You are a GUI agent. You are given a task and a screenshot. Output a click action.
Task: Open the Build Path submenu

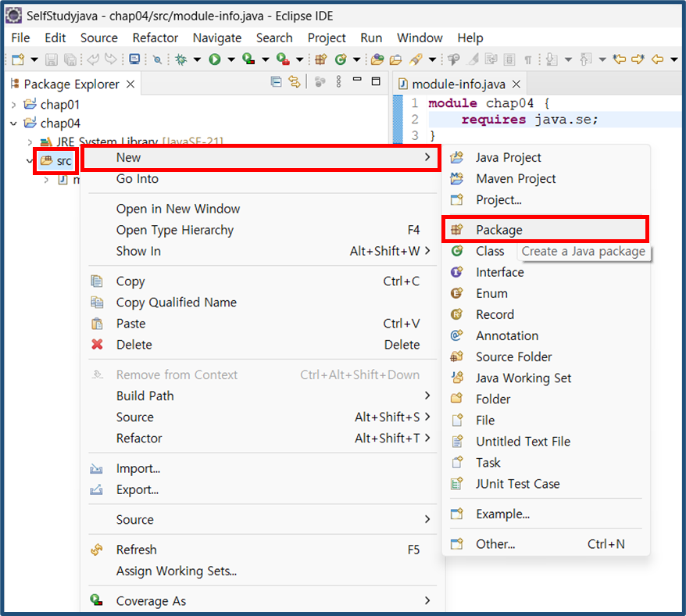(x=261, y=396)
